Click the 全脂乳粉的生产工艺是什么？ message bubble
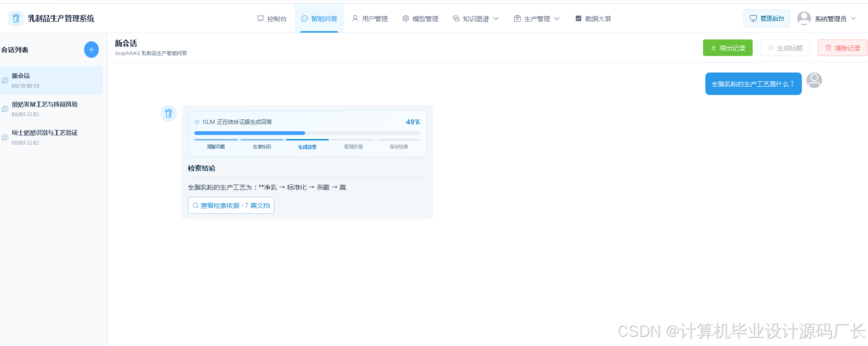The height and width of the screenshot is (346, 868). pos(754,84)
